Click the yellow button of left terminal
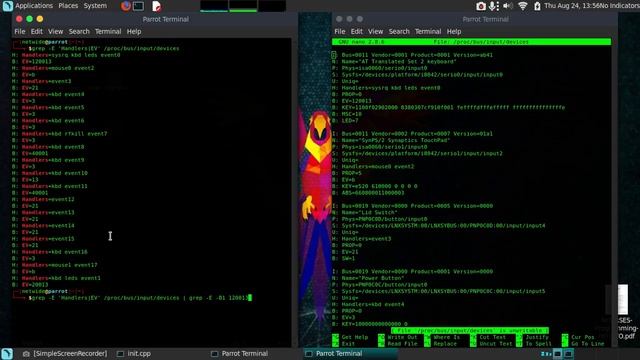The width and height of the screenshot is (640, 360). tap(40, 19)
